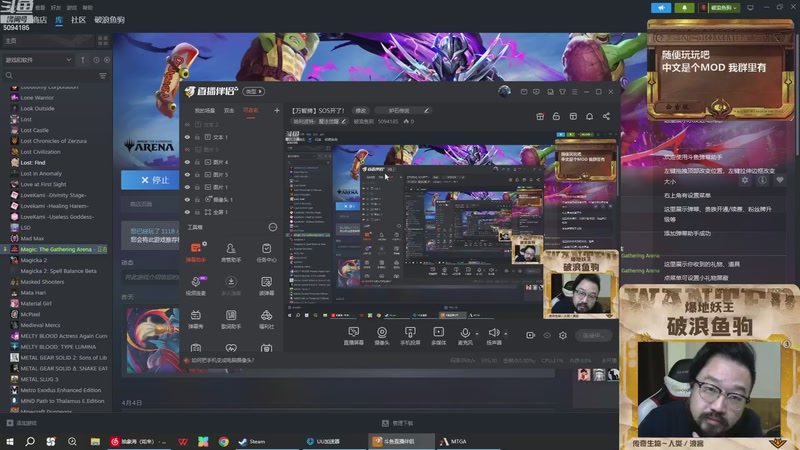The image size is (800, 450).
Task: Open 房管助手 tool in 直播伴侣
Action: coord(231,252)
